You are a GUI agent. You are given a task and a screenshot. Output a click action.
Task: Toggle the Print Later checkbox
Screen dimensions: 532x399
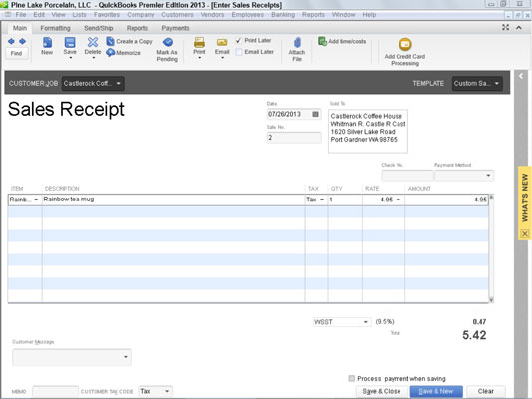(239, 41)
